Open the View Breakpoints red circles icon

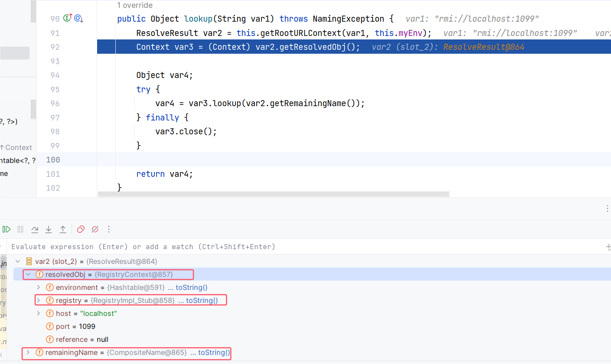(81, 229)
